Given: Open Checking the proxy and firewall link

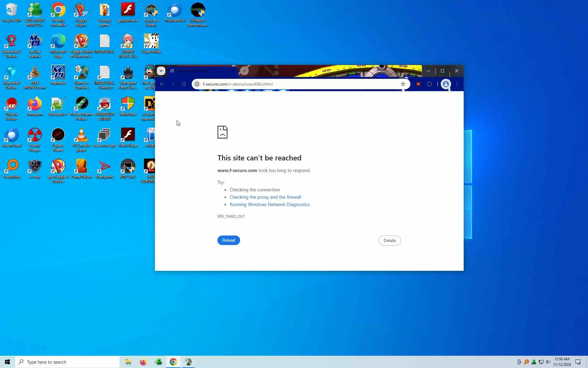Looking at the screenshot, I should click(265, 197).
